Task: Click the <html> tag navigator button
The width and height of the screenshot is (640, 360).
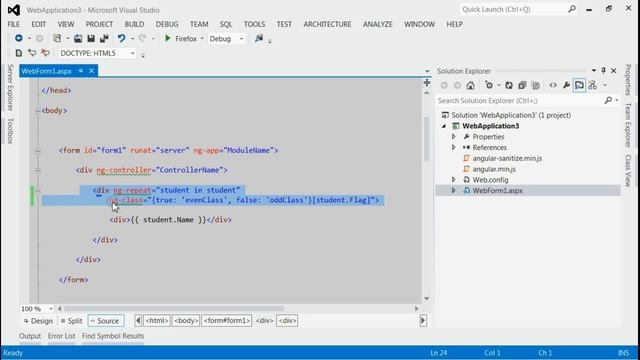Action: (x=156, y=321)
